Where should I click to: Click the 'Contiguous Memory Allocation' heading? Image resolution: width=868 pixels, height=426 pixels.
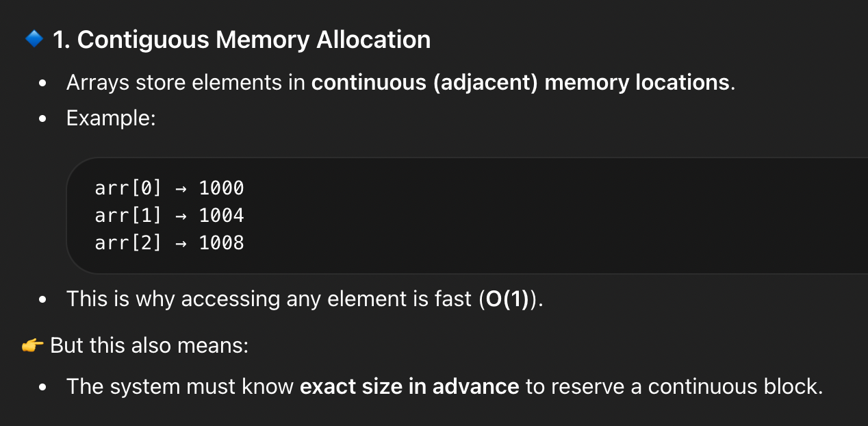(x=242, y=40)
